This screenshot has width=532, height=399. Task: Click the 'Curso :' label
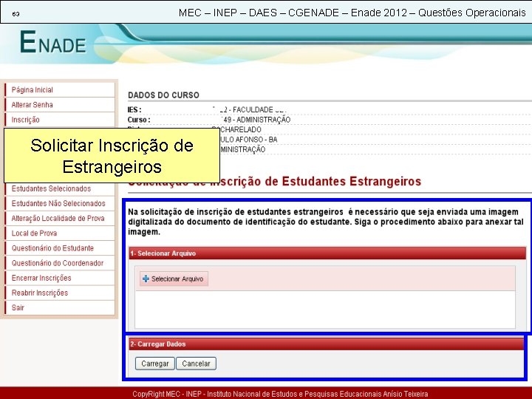[139, 120]
